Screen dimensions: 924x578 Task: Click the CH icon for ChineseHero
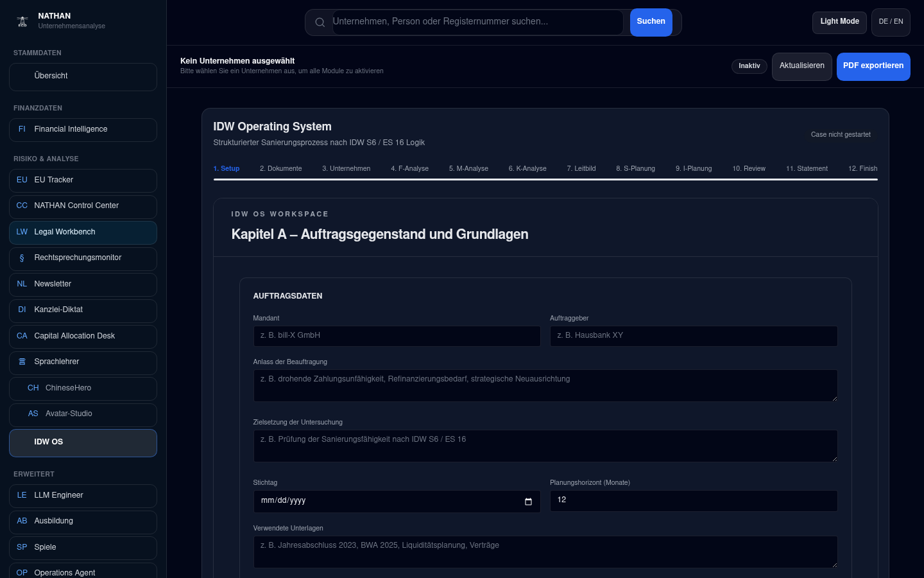(x=33, y=388)
